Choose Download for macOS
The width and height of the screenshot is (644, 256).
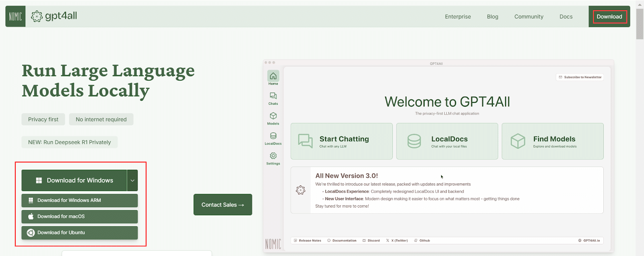80,216
